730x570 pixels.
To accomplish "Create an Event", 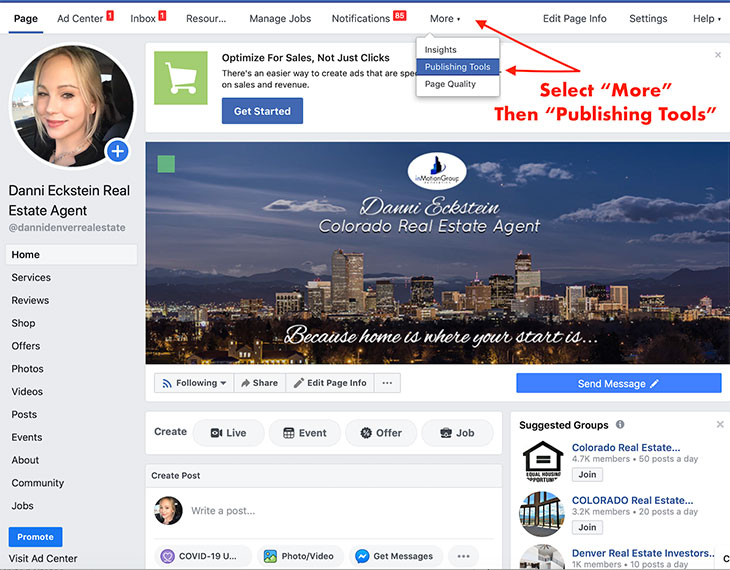I will (x=305, y=433).
